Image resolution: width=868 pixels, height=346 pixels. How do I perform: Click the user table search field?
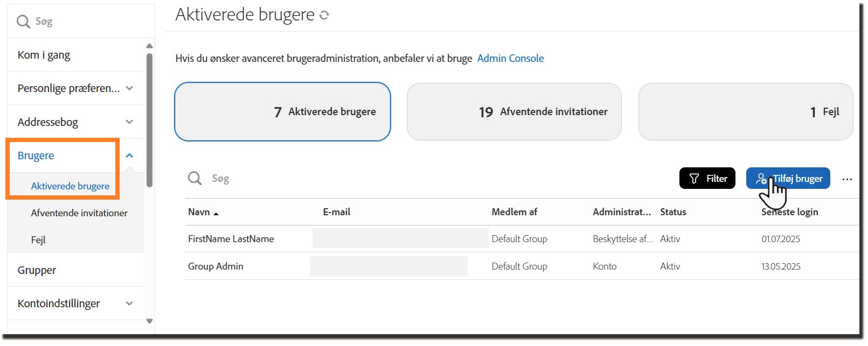pyautogui.click(x=426, y=178)
